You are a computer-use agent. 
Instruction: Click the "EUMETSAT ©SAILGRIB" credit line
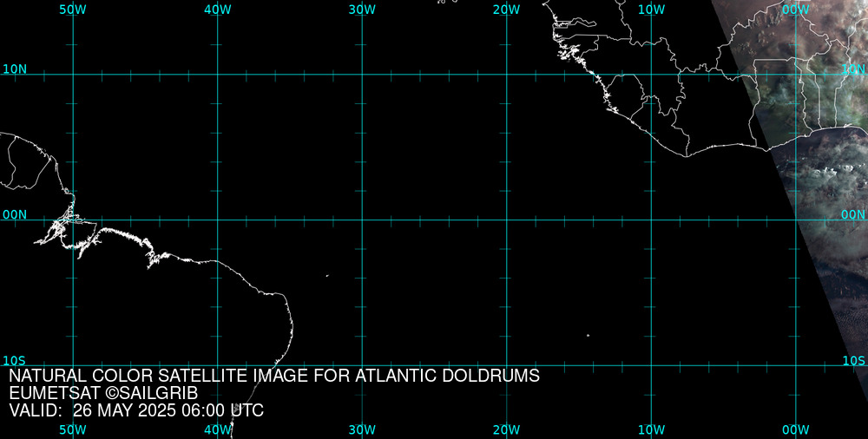[x=103, y=394]
